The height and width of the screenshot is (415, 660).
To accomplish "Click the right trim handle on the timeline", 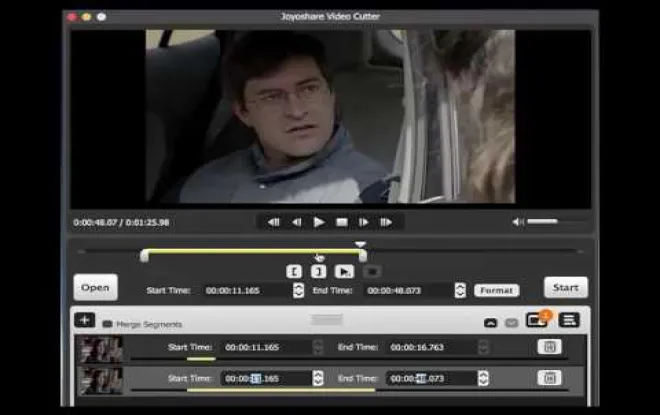I will click(363, 255).
